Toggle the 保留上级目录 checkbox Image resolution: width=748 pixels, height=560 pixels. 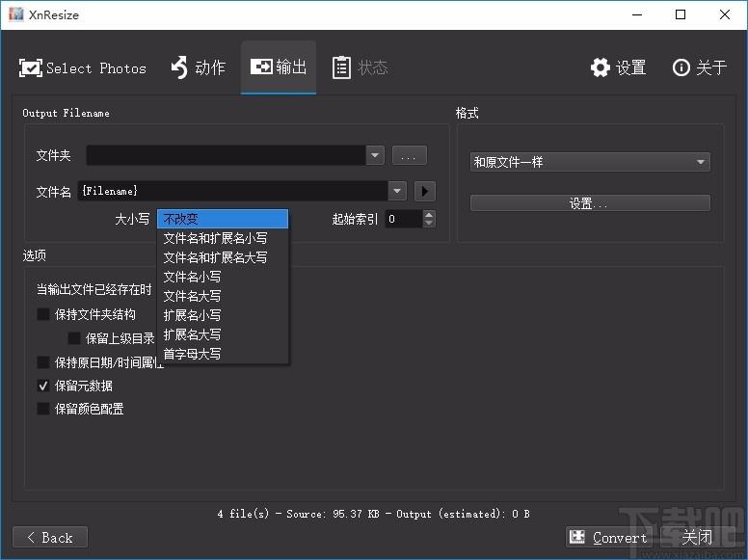pyautogui.click(x=74, y=338)
